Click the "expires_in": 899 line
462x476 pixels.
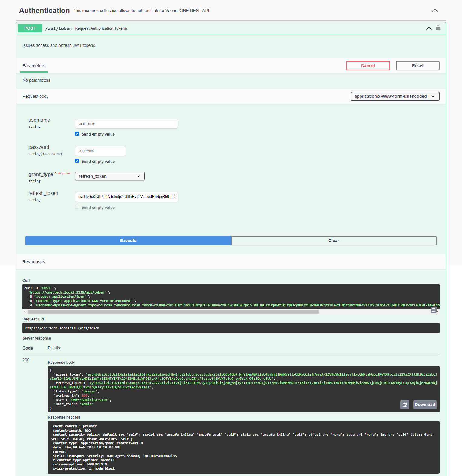coord(71,396)
